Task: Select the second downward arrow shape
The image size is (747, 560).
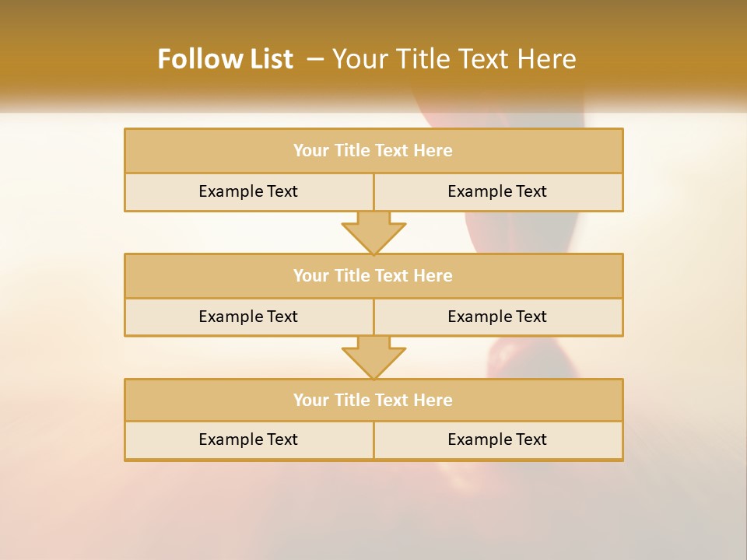Action: 373,357
